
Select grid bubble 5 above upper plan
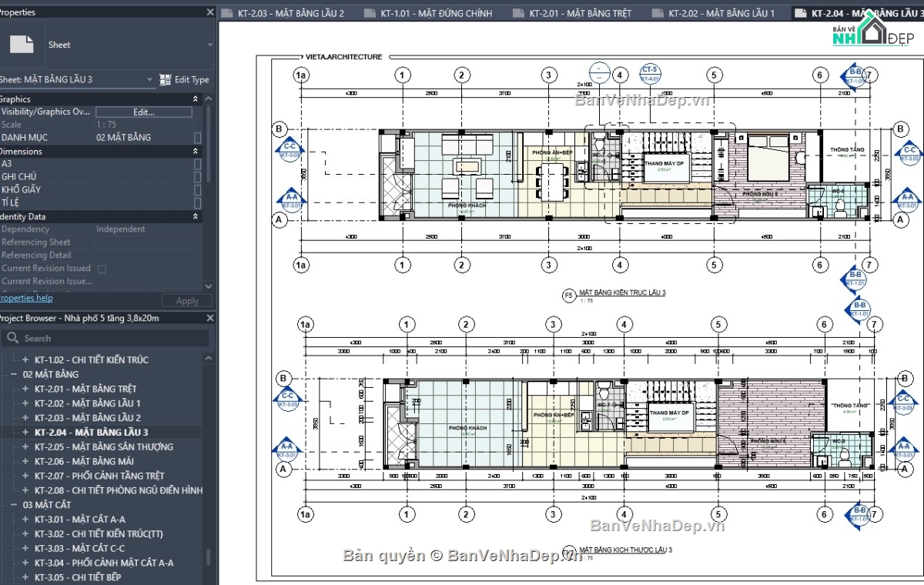click(715, 75)
